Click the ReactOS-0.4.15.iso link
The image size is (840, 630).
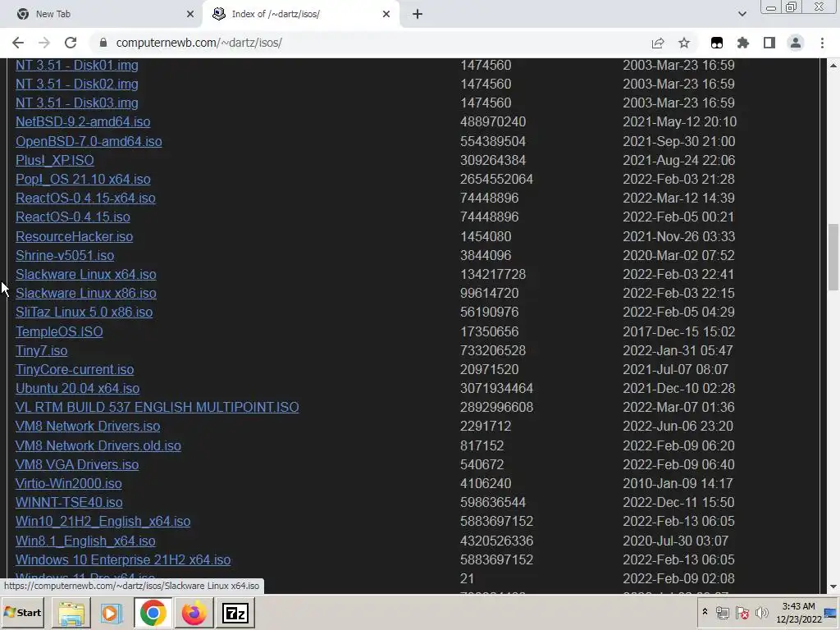tap(73, 217)
